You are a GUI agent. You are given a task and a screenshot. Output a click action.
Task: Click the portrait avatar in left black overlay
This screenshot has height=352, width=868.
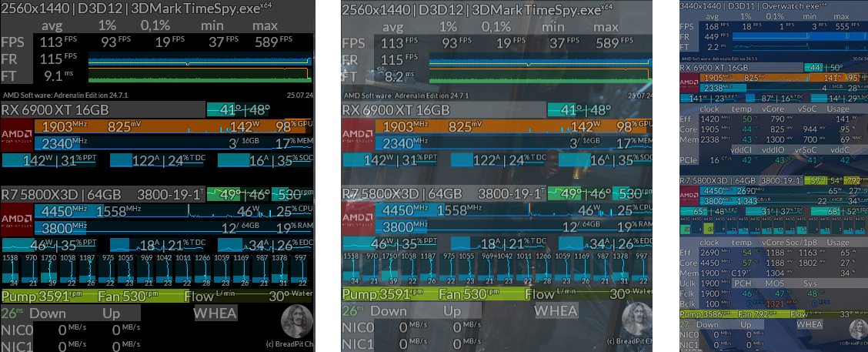click(297, 322)
